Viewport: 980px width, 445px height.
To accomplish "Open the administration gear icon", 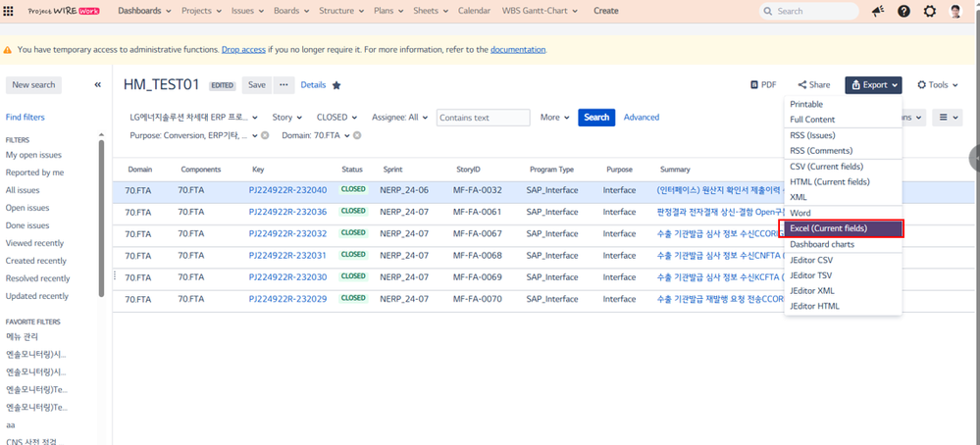I will pos(930,11).
